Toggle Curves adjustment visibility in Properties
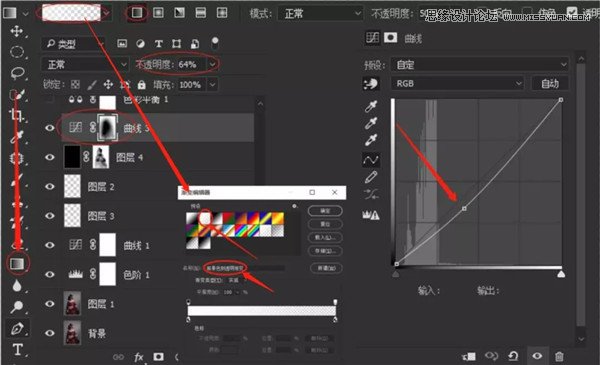 pos(537,356)
